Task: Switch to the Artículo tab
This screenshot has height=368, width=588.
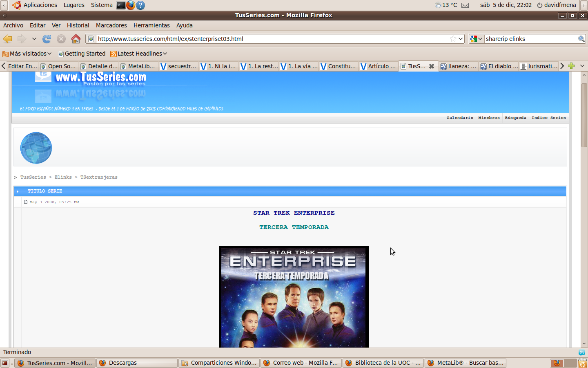Action: tap(379, 66)
